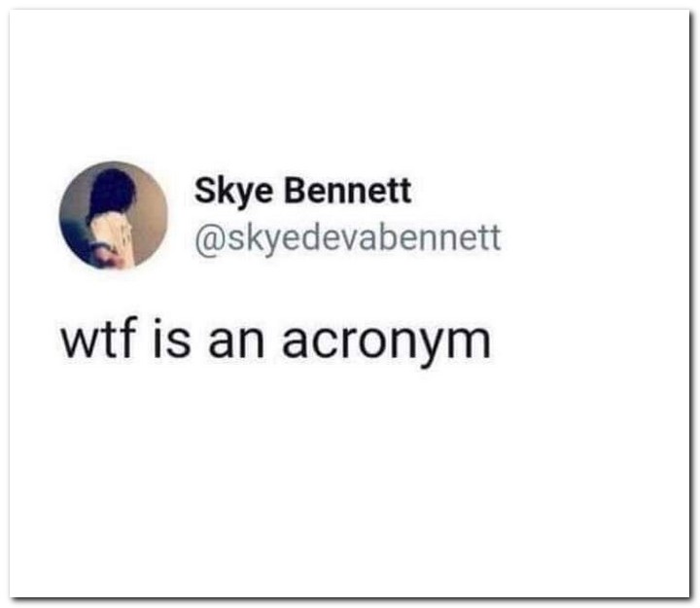Click the word an in the tweet
The width and height of the screenshot is (700, 608).
(236, 342)
